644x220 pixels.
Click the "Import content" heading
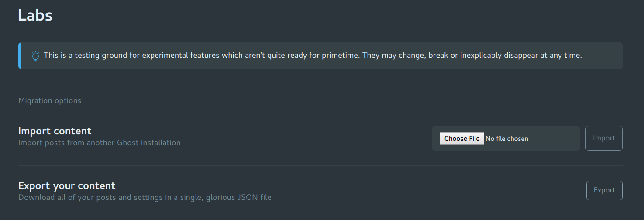coord(55,131)
